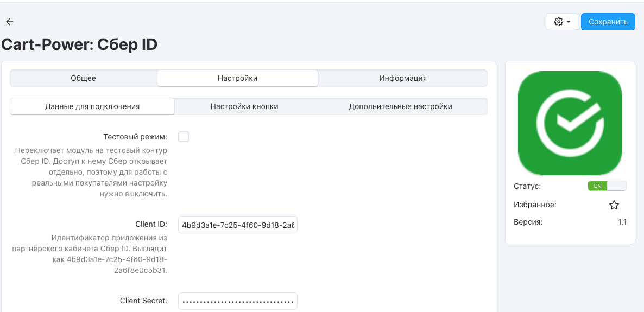Click the test mode description paragraph
644x312 pixels.
click(91, 172)
